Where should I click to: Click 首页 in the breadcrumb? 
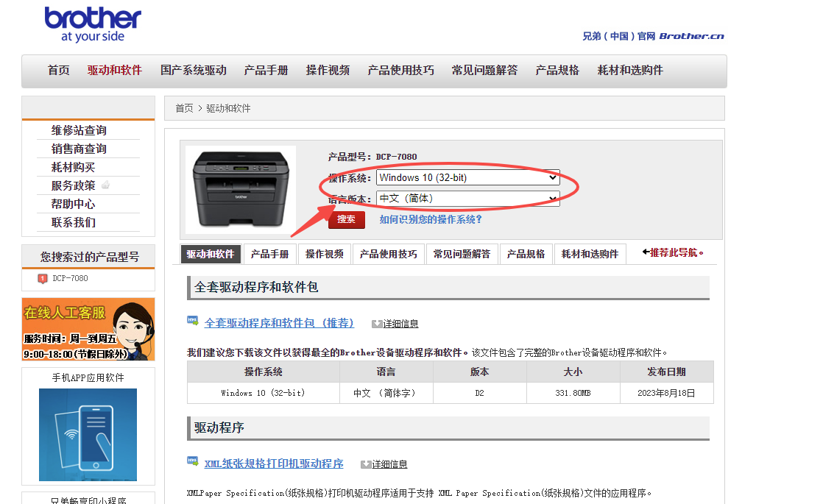coord(184,108)
